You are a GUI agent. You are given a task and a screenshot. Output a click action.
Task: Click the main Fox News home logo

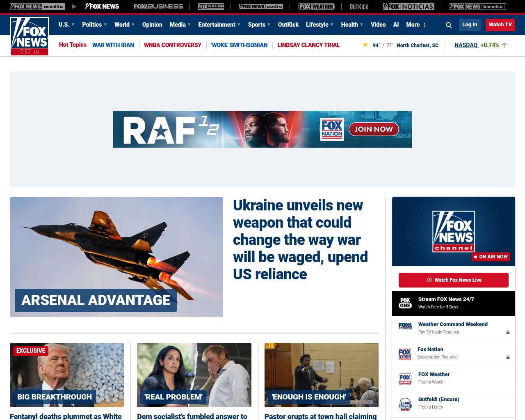click(30, 36)
